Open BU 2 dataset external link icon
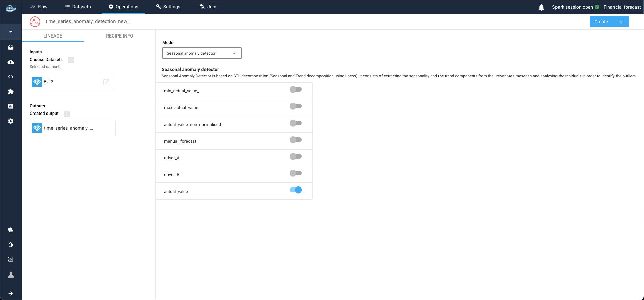The width and height of the screenshot is (644, 300). pos(106,82)
